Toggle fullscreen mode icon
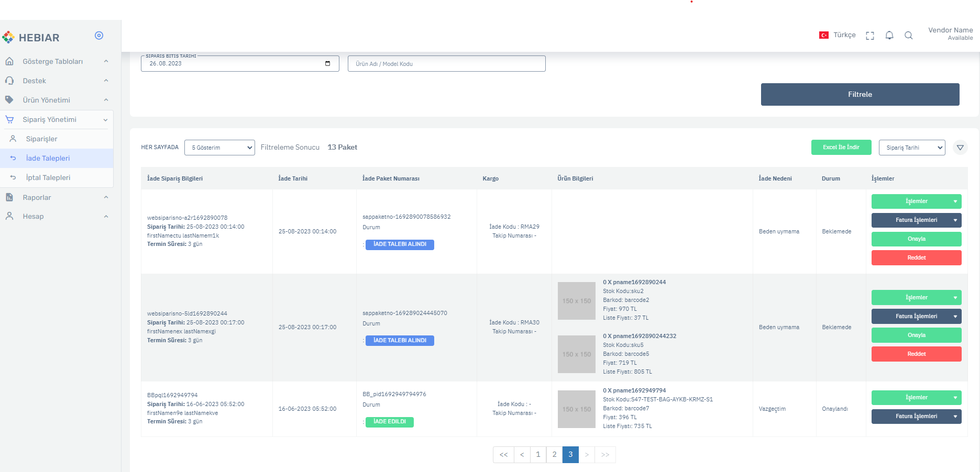 click(870, 36)
